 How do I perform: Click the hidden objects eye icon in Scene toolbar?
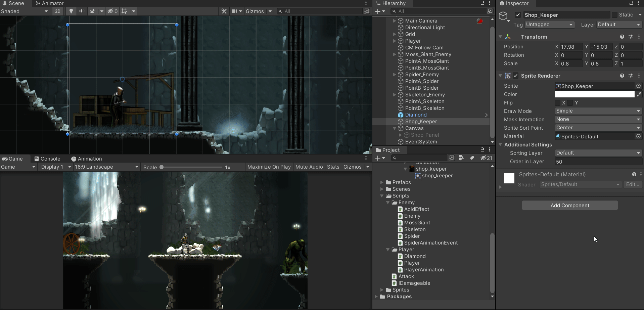tap(112, 11)
